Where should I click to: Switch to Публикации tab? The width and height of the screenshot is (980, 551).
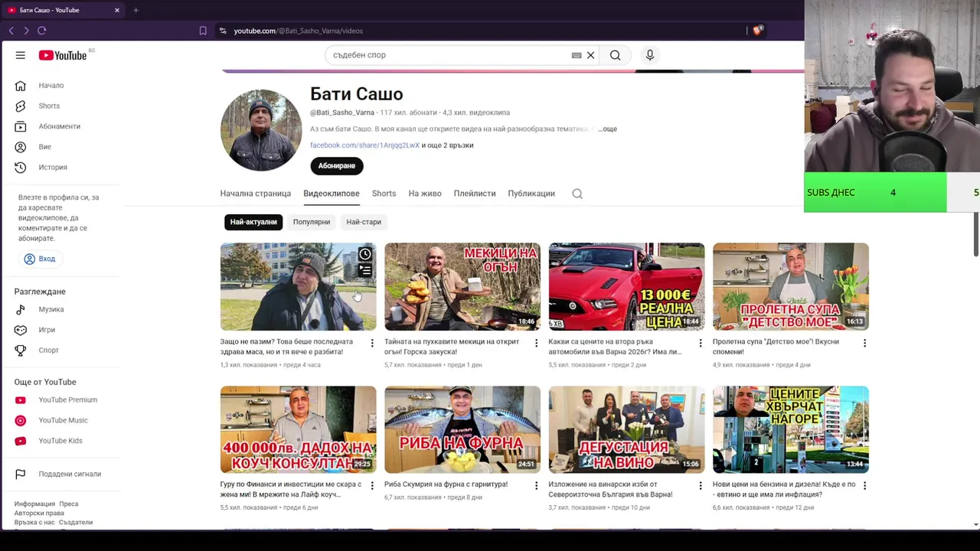(x=531, y=194)
